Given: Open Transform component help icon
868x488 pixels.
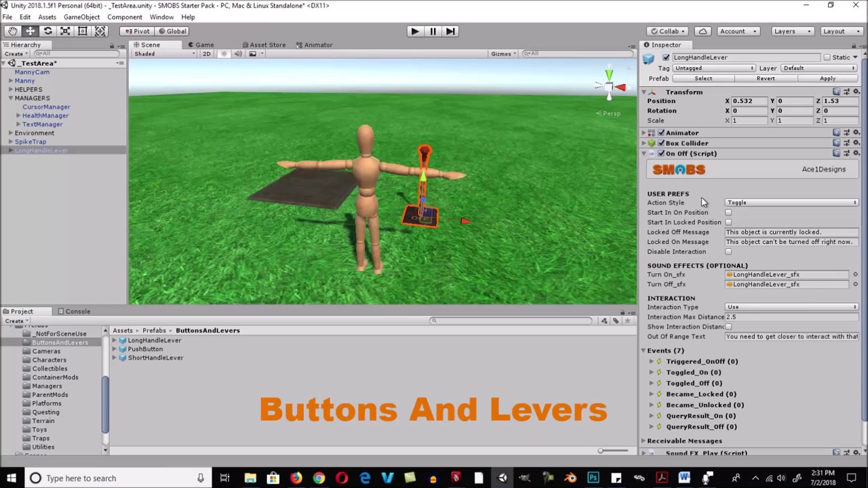Looking at the screenshot, I should tap(836, 92).
